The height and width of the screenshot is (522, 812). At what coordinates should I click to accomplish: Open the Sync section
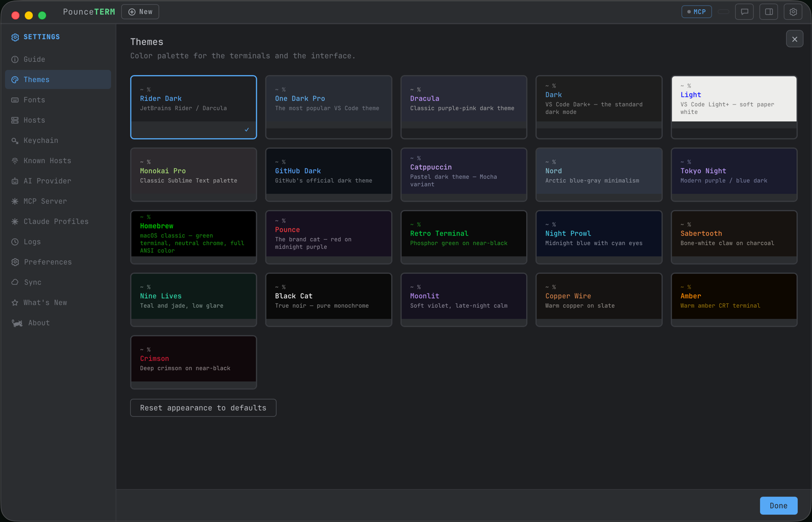click(58, 282)
